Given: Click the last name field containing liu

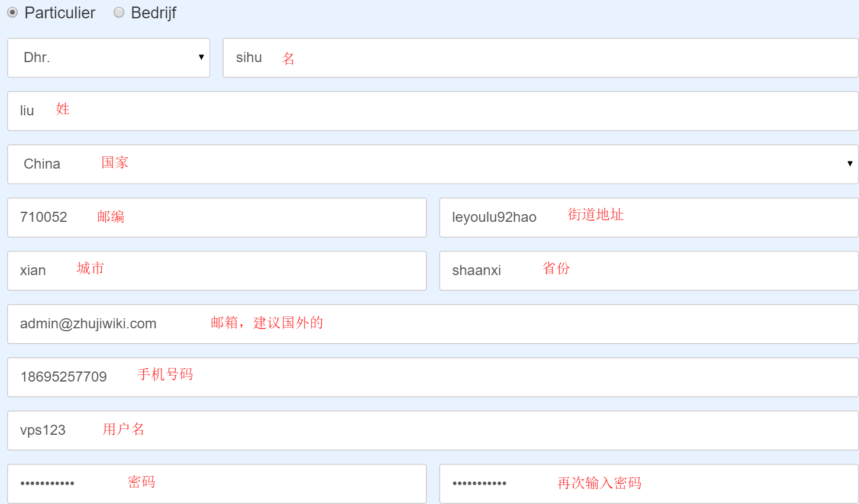Looking at the screenshot, I should click(x=433, y=111).
